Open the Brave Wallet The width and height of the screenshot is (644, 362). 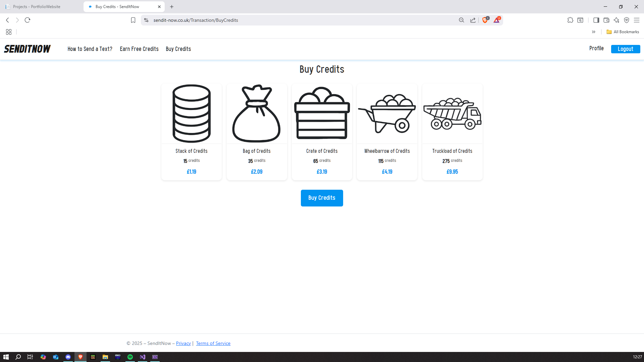[x=606, y=20]
